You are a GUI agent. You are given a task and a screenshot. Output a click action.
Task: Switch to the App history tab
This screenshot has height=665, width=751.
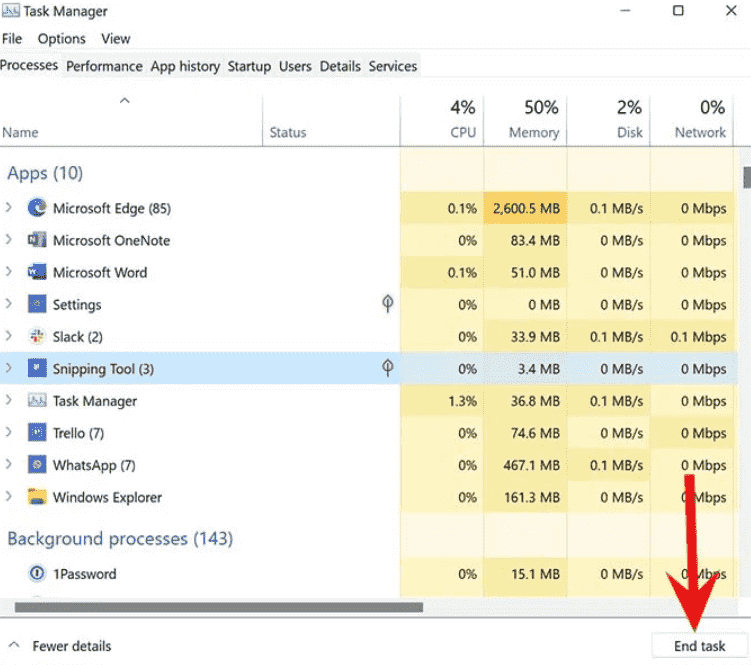(185, 66)
